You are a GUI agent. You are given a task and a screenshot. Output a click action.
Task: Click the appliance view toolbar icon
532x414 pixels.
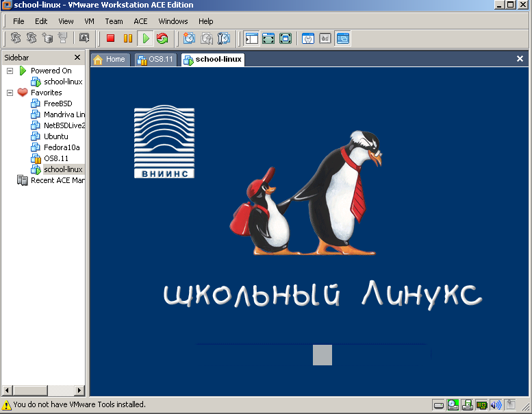click(325, 38)
